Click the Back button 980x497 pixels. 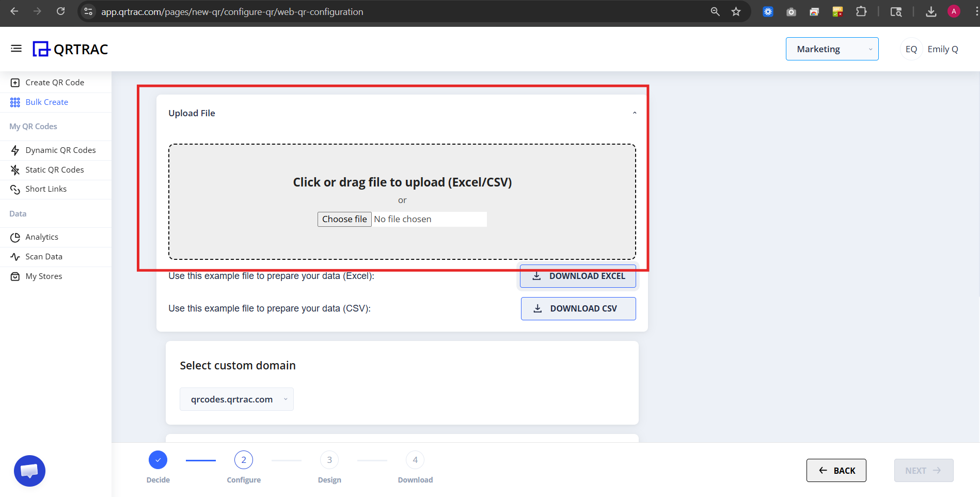(836, 470)
